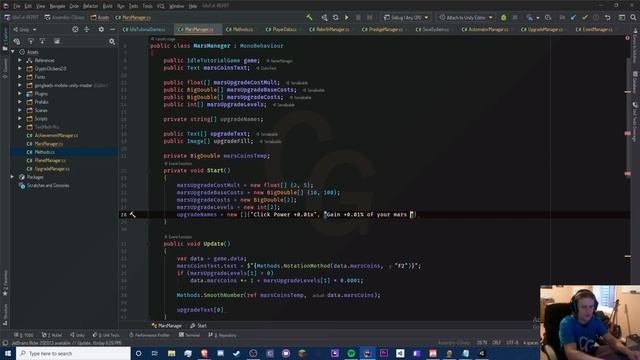
Task: Open Search Everywhere magnifier in top toolbar
Action: (633, 18)
